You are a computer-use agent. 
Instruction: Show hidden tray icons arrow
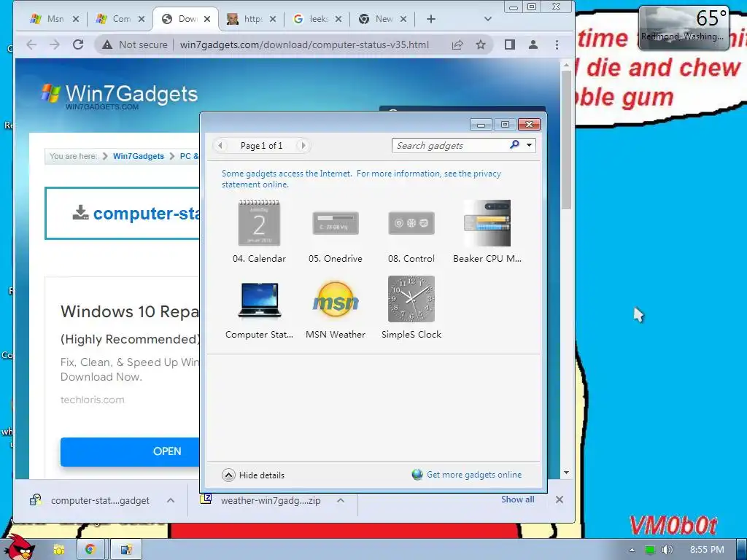(x=632, y=550)
